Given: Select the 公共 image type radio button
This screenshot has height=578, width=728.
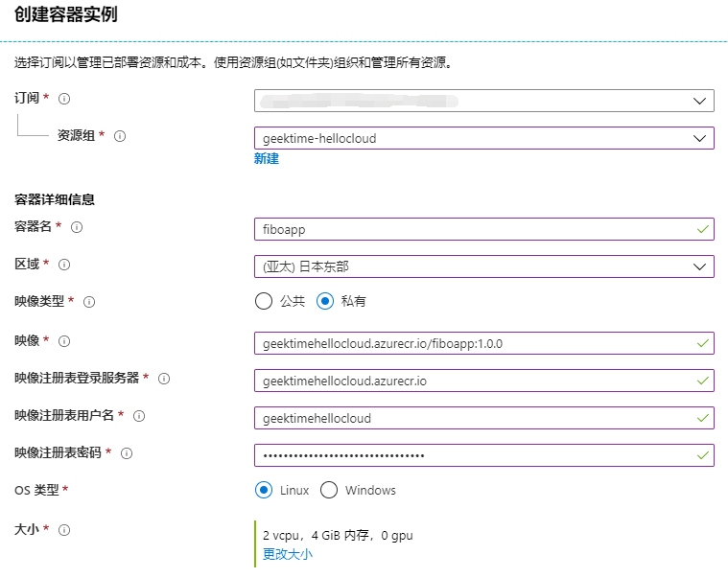Looking at the screenshot, I should 265,301.
